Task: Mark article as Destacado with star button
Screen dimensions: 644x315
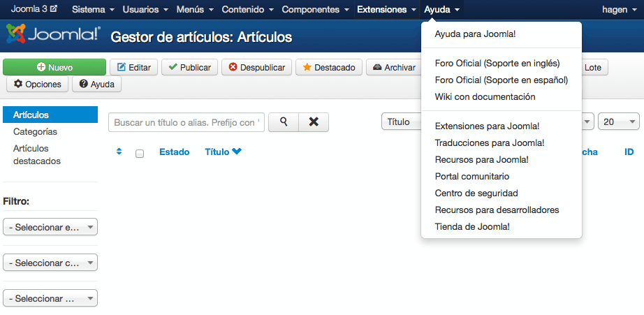Action: 328,68
